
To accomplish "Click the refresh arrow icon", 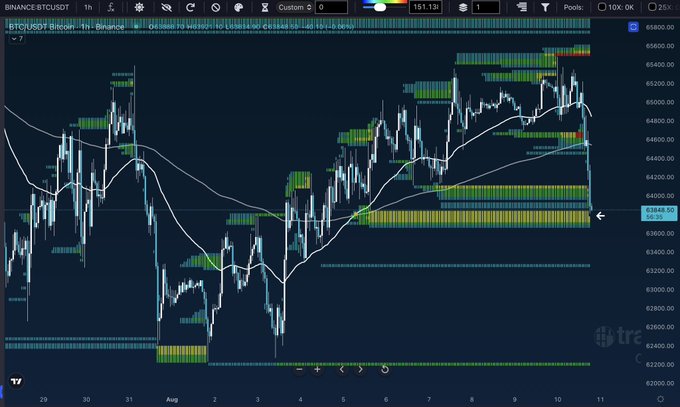I will pyautogui.click(x=190, y=7).
